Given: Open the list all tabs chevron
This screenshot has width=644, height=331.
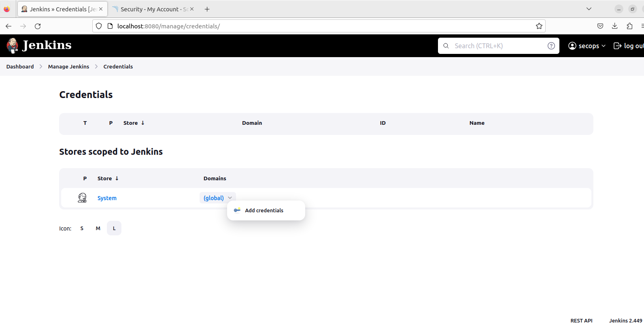Looking at the screenshot, I should [x=589, y=9].
